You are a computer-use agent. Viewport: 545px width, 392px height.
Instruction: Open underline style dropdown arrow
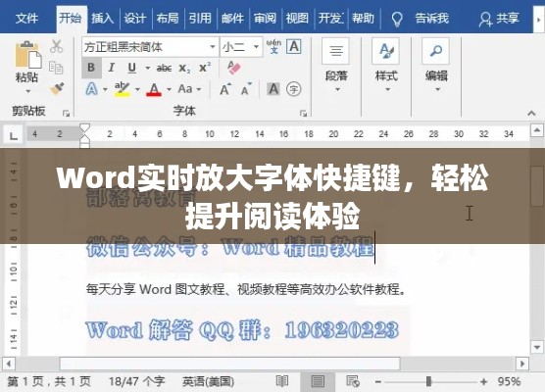click(148, 68)
